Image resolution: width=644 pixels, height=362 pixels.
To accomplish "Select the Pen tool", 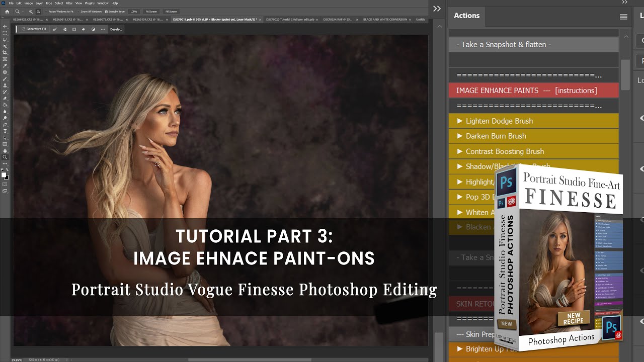I will (5, 124).
